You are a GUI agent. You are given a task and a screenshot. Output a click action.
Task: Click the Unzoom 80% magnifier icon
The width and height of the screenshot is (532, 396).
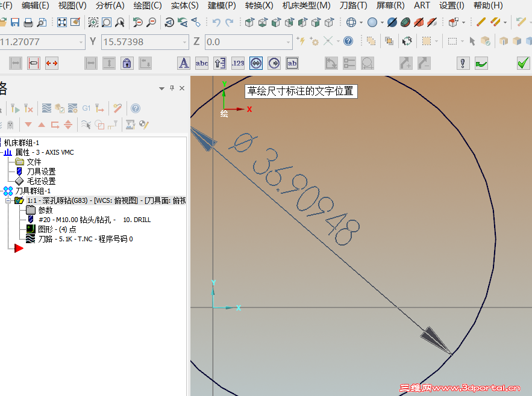(151, 22)
